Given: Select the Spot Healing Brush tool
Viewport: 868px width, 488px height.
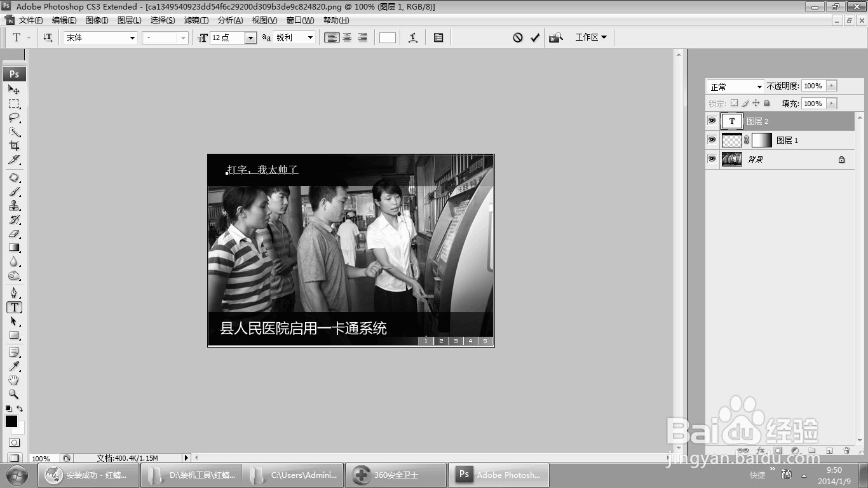Looking at the screenshot, I should coord(14,178).
